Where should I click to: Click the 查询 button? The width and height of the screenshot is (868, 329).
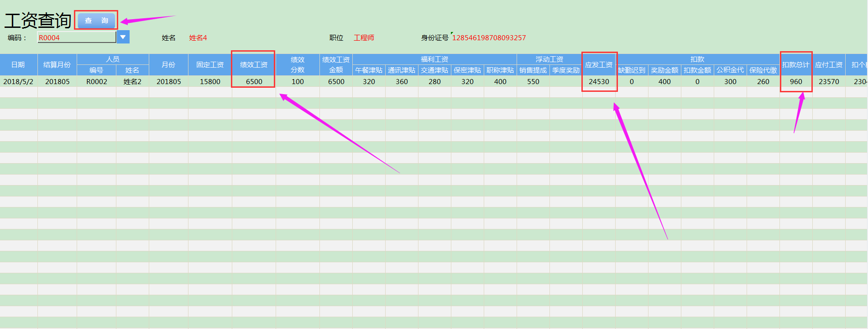click(96, 21)
